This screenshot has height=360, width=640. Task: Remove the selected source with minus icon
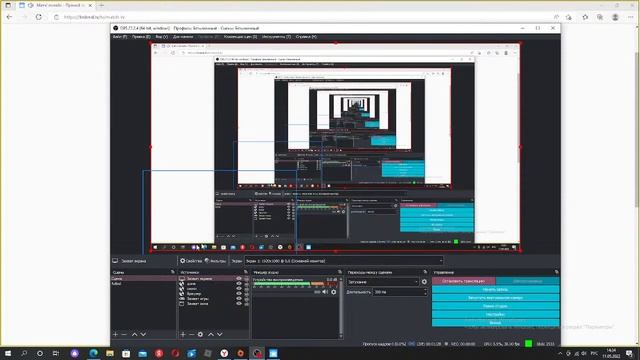191,334
